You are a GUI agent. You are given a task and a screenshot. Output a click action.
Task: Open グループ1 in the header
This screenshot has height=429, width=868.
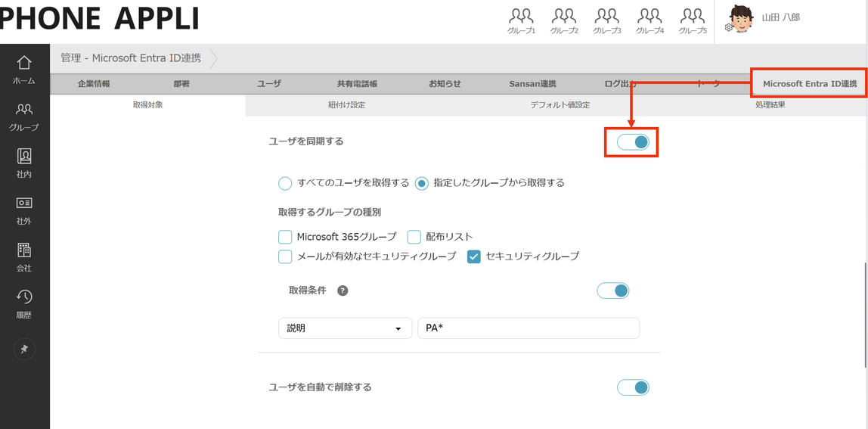tap(521, 22)
